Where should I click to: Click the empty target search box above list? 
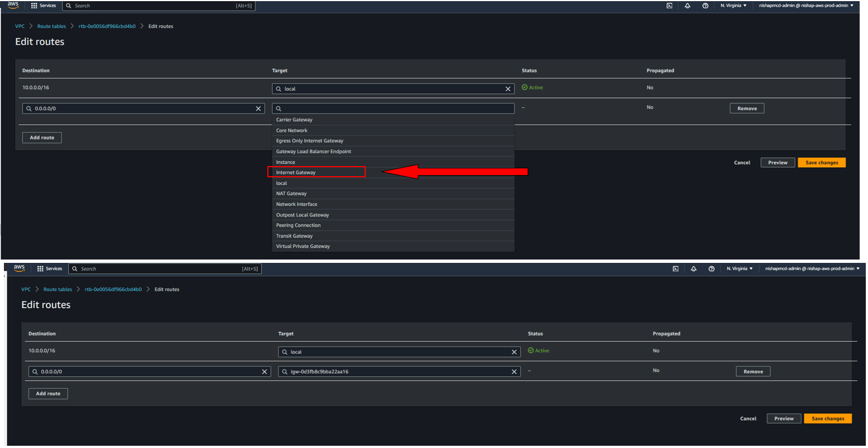393,109
